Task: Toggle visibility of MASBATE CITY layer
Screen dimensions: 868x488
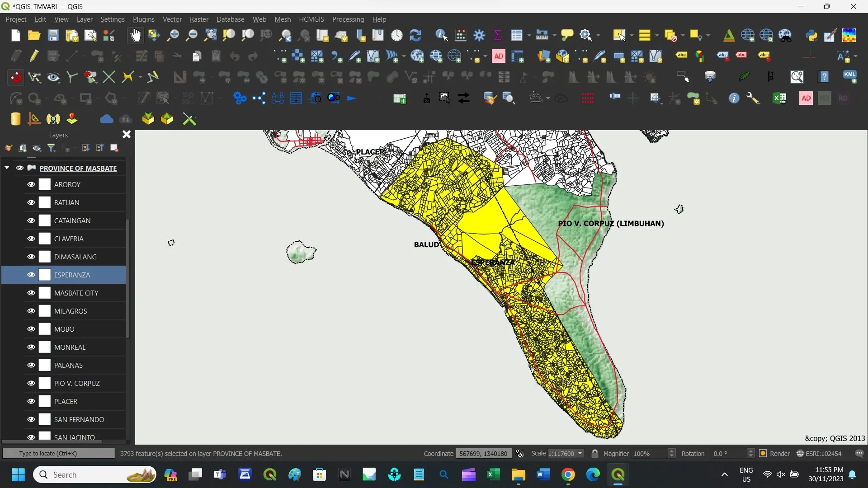Action: [x=31, y=293]
